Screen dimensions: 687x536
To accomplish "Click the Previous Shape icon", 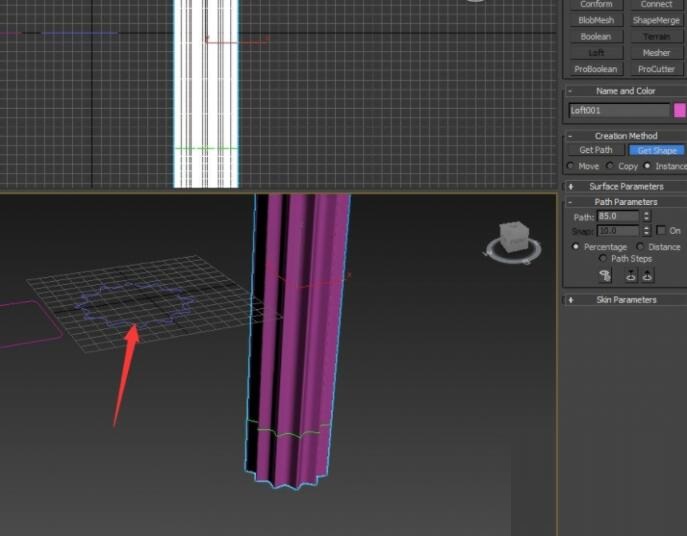I will (x=631, y=276).
